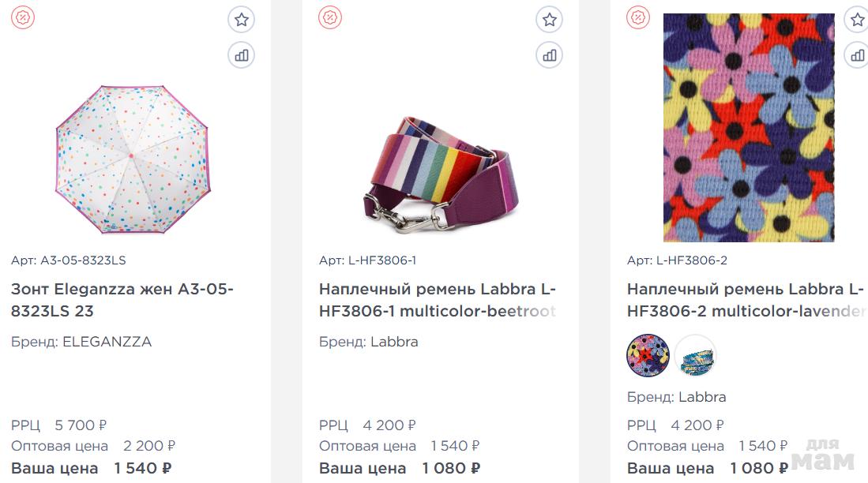Click discount badge on umbrella card
This screenshot has height=483, width=868.
pos(23,17)
